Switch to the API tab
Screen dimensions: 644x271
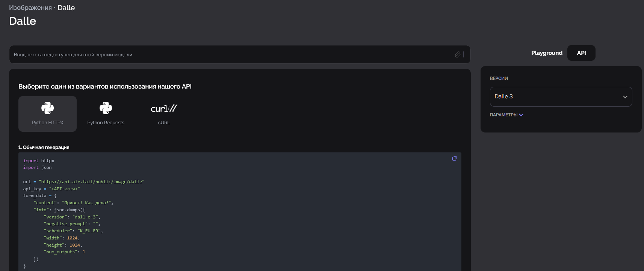pos(581,53)
